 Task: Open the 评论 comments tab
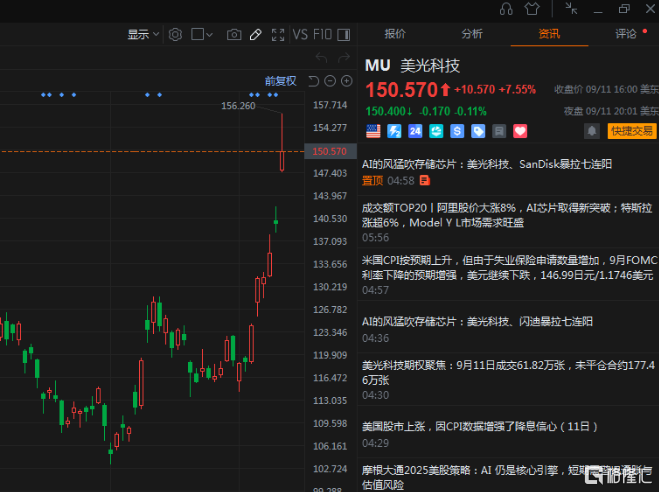coord(626,34)
